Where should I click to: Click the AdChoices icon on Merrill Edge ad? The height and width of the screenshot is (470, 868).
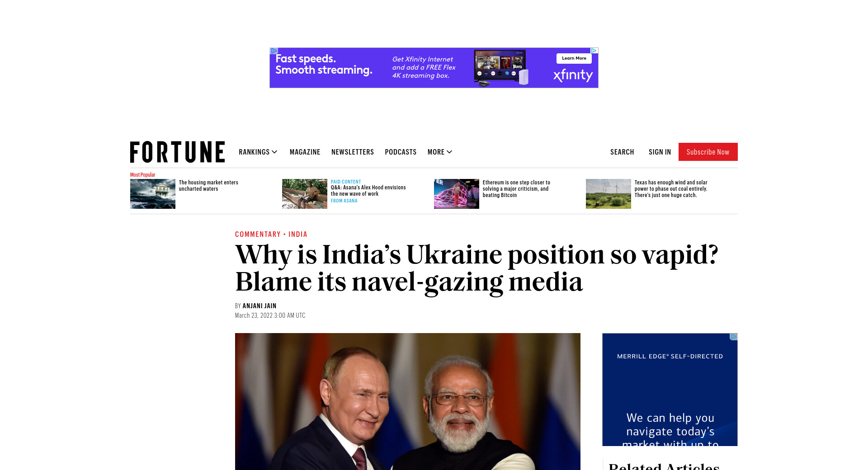[x=734, y=337]
